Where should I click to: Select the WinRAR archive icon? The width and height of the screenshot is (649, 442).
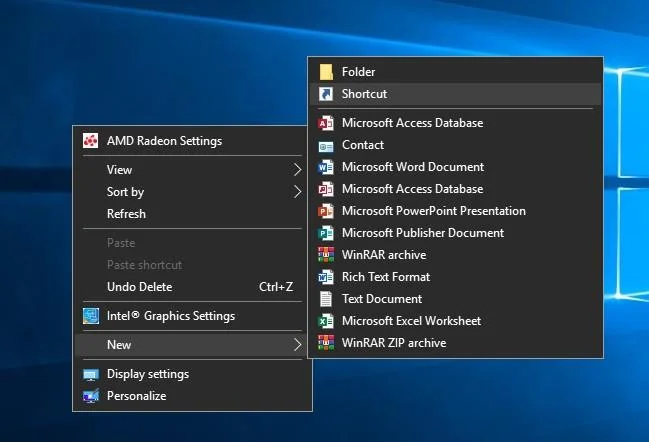tap(326, 255)
